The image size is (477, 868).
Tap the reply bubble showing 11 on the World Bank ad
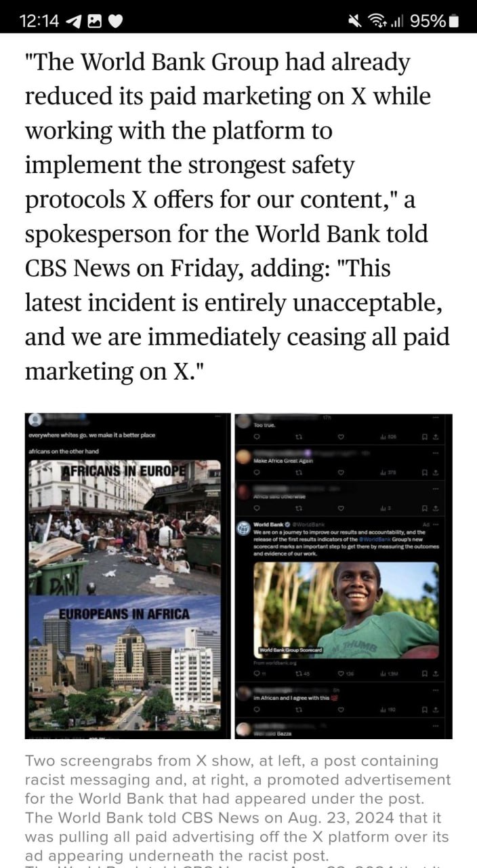pyautogui.click(x=256, y=673)
